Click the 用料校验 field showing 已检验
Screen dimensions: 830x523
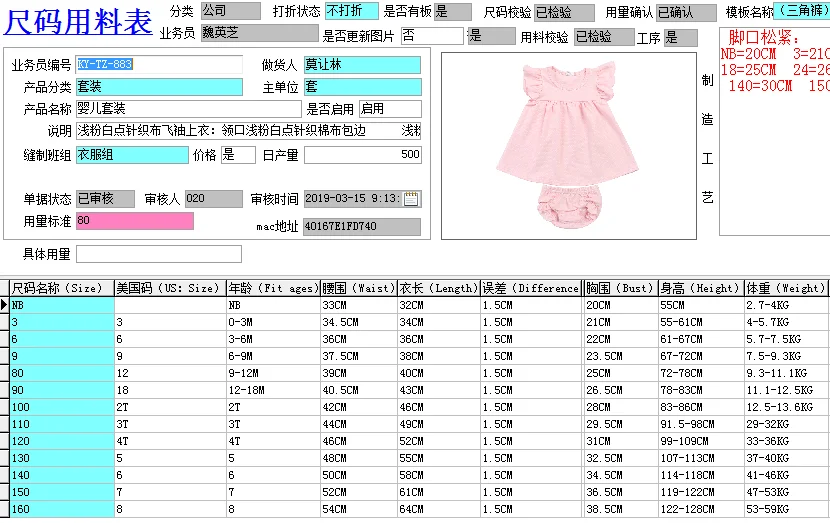tap(604, 37)
